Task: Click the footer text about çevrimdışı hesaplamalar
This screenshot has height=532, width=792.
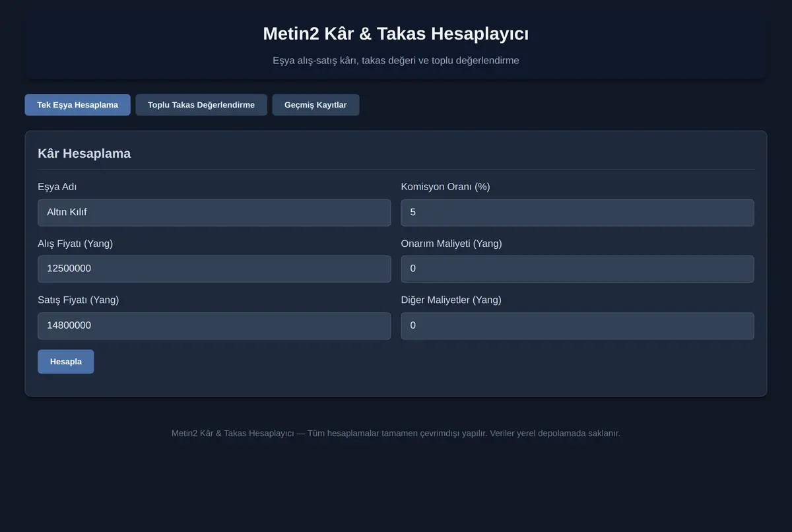Action: [x=396, y=434]
